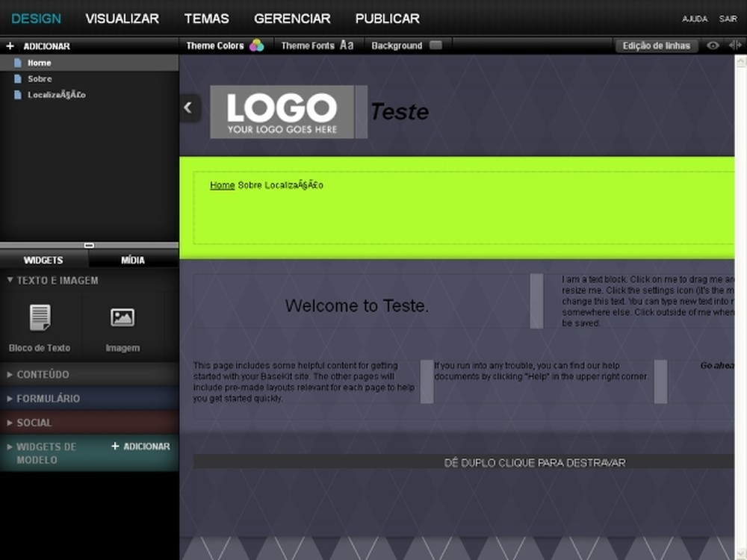The height and width of the screenshot is (560, 747).
Task: Toggle Edição de linhas mode
Action: (x=656, y=46)
